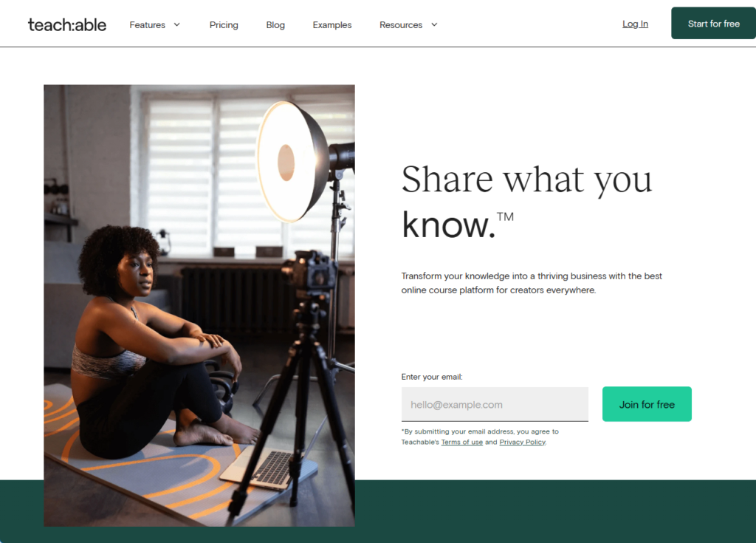Click the teach:able logo
Image resolution: width=756 pixels, height=543 pixels.
pyautogui.click(x=67, y=24)
